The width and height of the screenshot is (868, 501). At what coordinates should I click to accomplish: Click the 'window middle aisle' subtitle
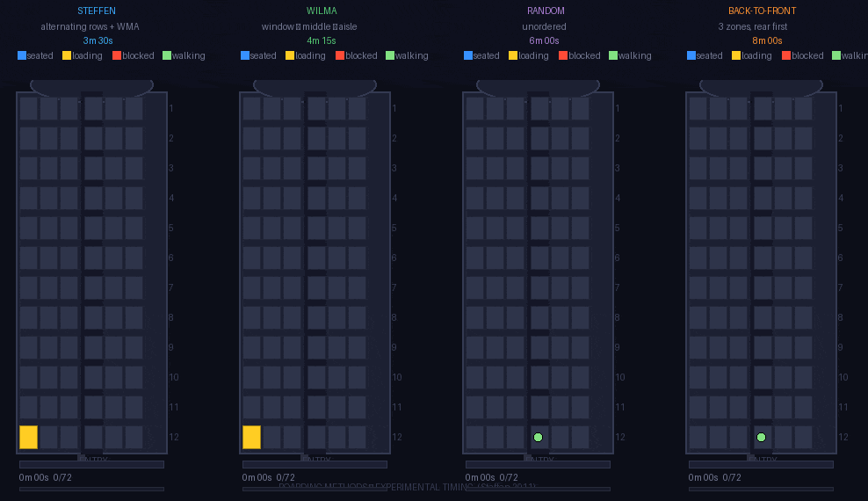pyautogui.click(x=309, y=26)
